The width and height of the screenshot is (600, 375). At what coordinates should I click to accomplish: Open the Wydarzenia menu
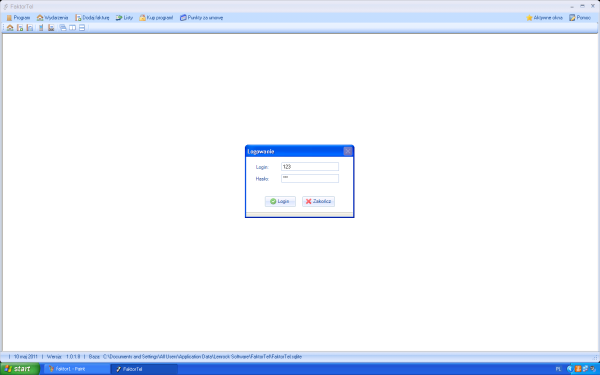pos(52,18)
